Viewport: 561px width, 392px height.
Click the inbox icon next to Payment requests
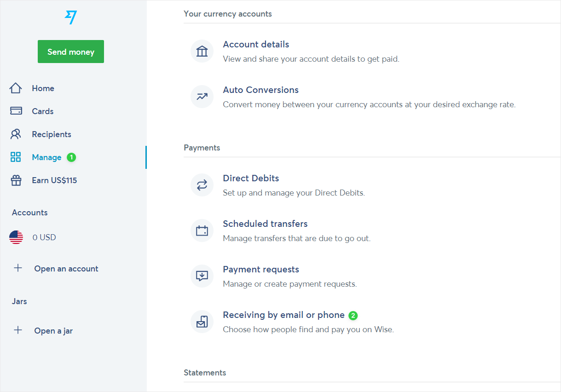(x=202, y=276)
